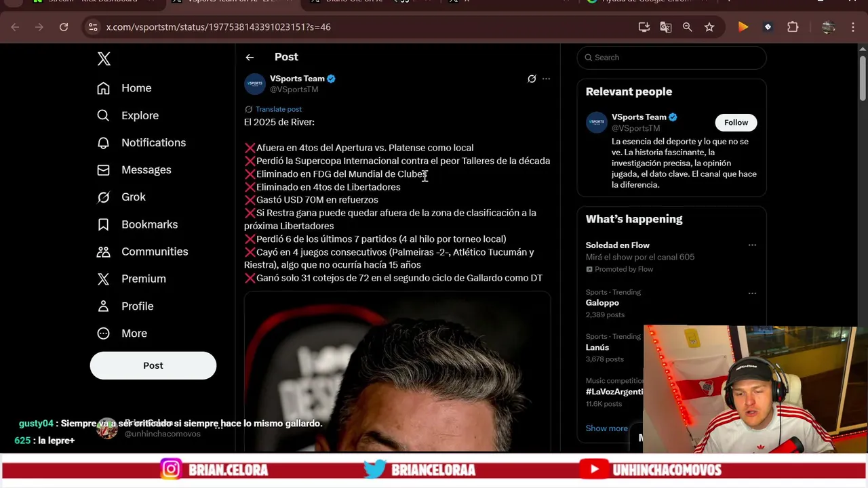Click the zoom magnifier icon in address bar
868x488 pixels.
pyautogui.click(x=688, y=27)
